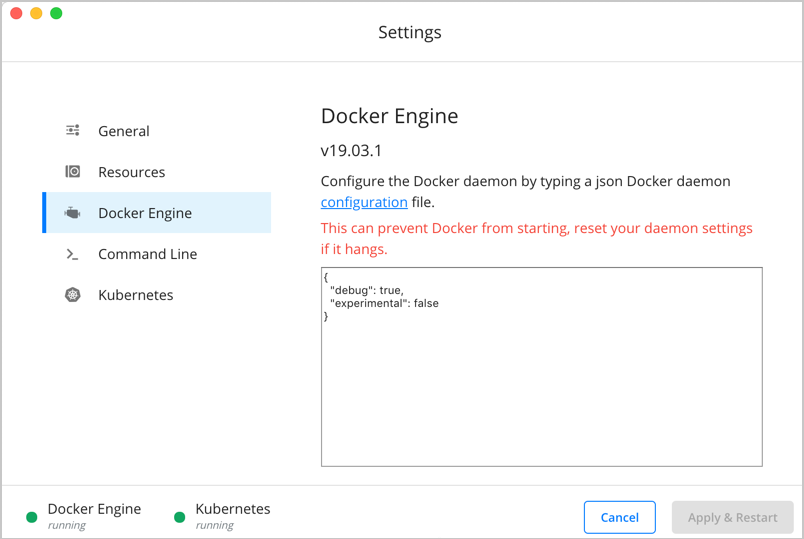
Task: Click the green Docker Engine status dot
Action: click(32, 517)
